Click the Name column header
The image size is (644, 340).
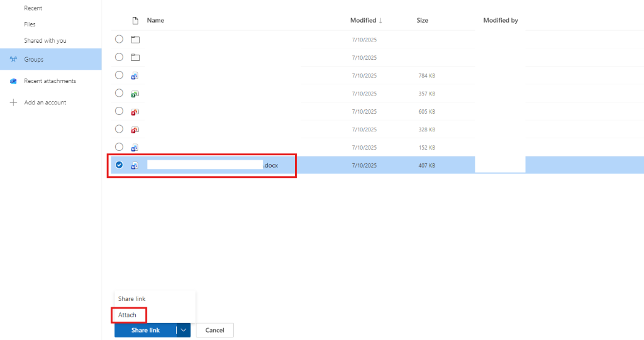pos(156,21)
